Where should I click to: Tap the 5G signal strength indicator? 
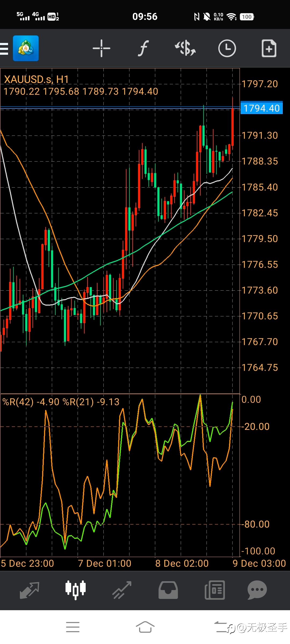[23, 16]
